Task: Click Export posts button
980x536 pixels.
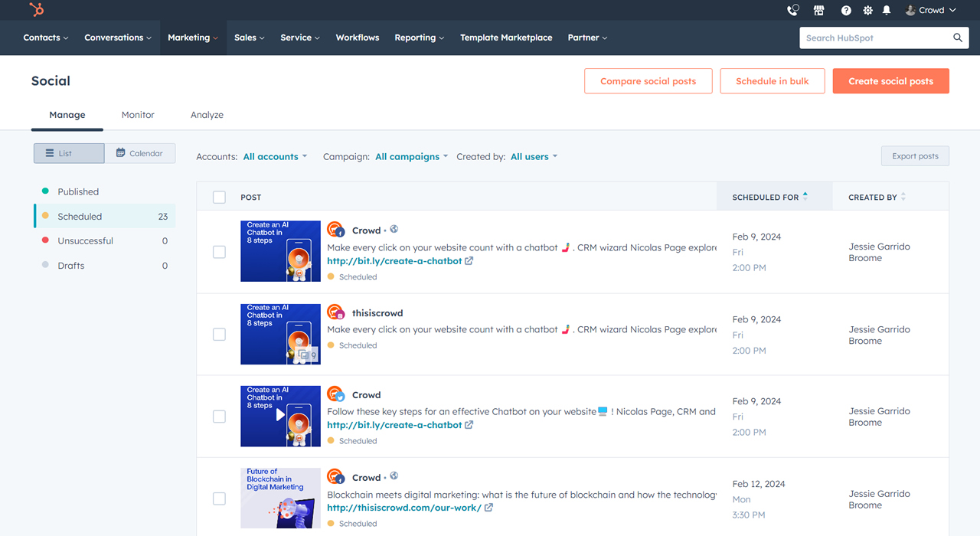Action: pyautogui.click(x=915, y=156)
